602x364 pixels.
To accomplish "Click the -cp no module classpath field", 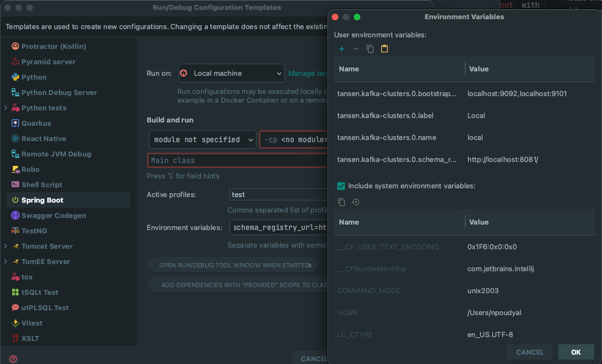I will click(293, 139).
